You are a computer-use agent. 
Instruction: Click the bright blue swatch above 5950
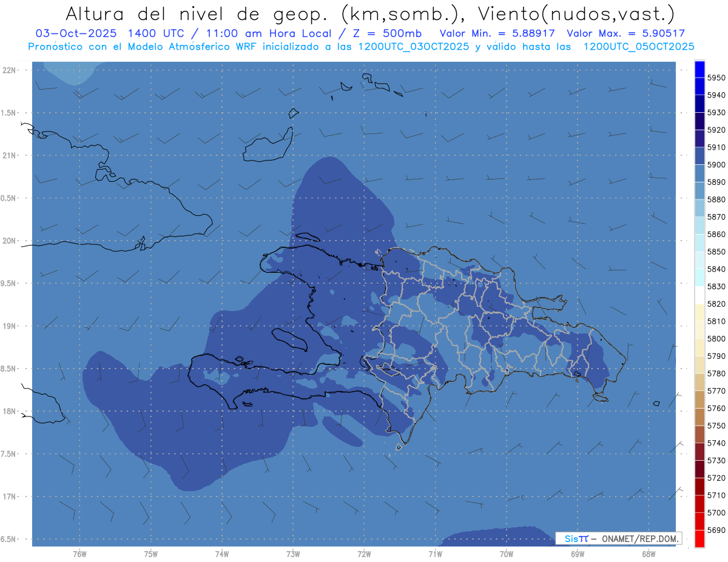tap(699, 69)
